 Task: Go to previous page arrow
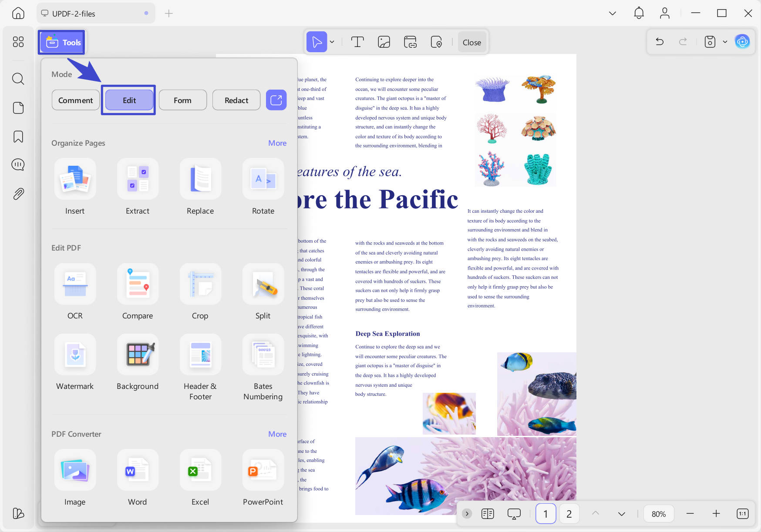click(596, 513)
